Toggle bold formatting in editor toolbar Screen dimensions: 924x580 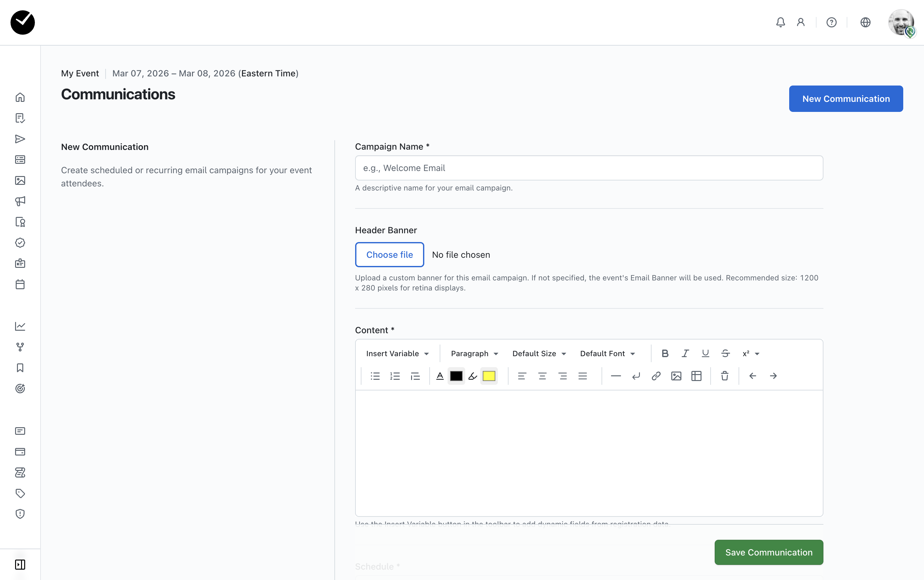pos(665,353)
